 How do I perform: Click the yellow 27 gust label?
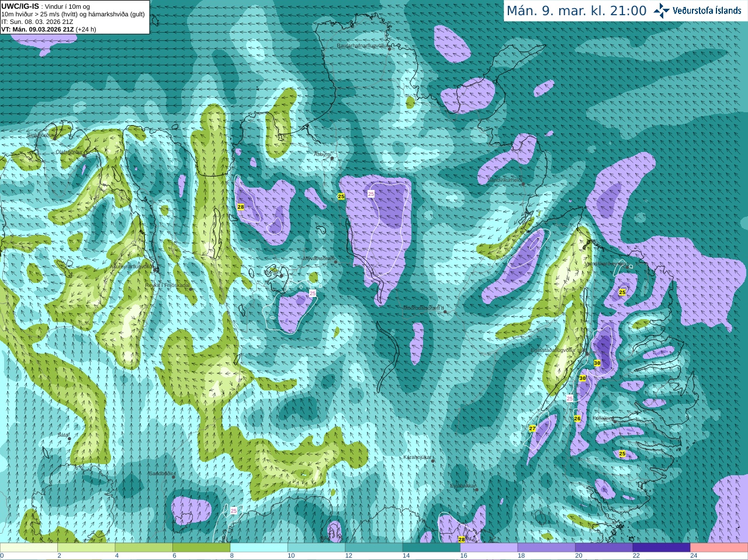pos(532,428)
